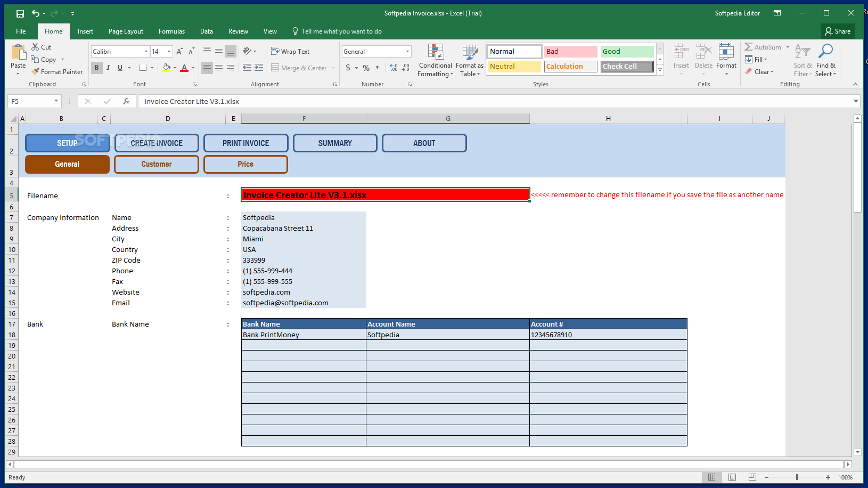This screenshot has height=488, width=868.
Task: Toggle Underline formatting
Action: 120,68
